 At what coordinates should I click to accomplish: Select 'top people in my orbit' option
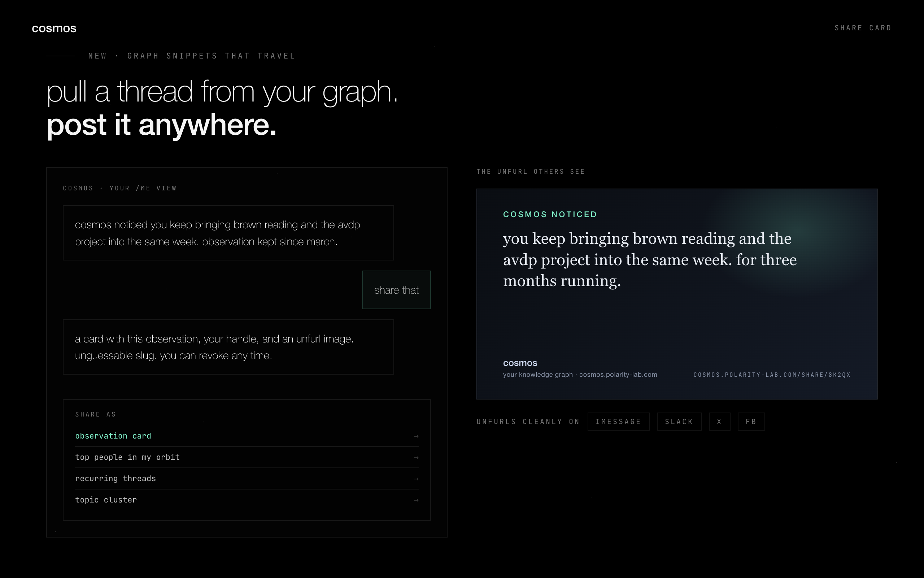[247, 457]
